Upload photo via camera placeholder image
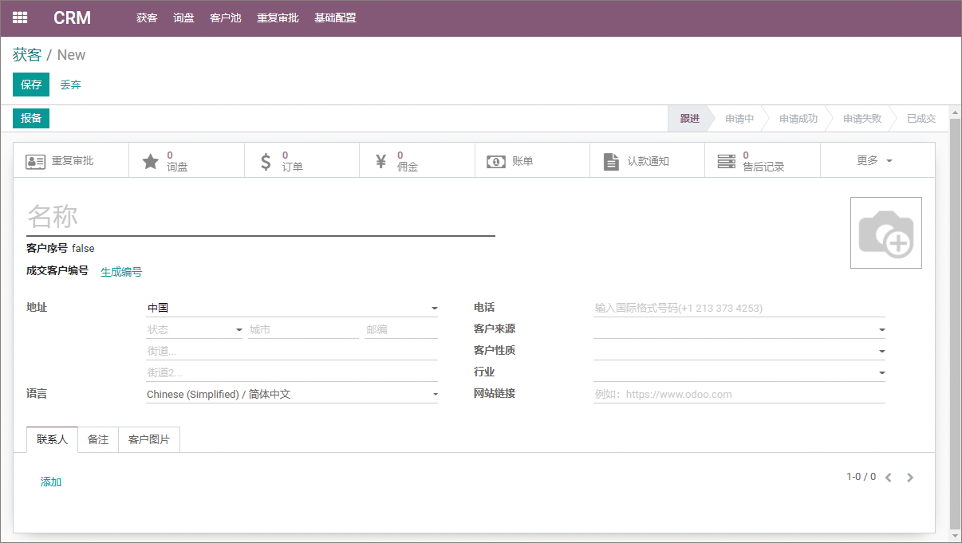The width and height of the screenshot is (962, 543). (x=885, y=233)
